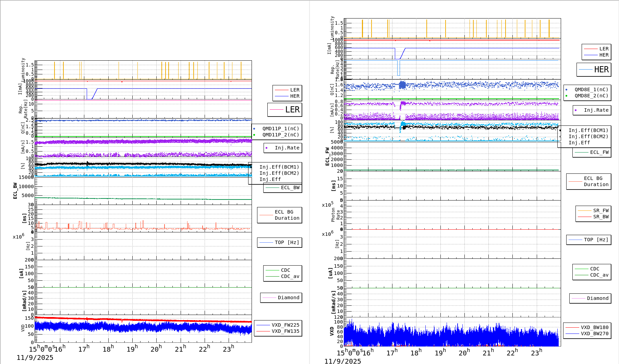Click the VXD_FW225 legend entry

pos(285,325)
